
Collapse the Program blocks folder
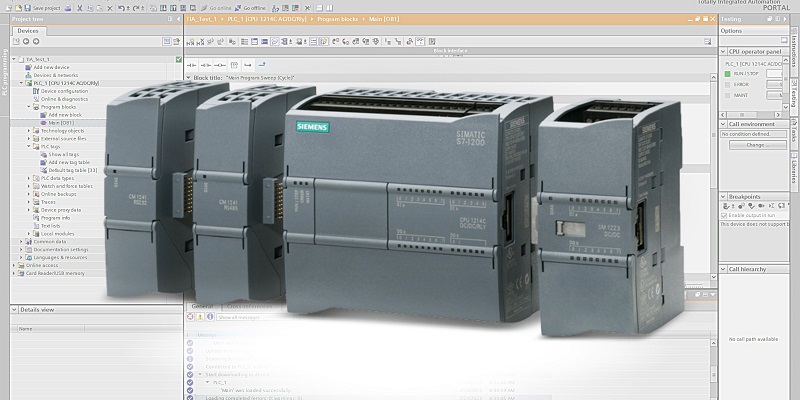click(29, 107)
